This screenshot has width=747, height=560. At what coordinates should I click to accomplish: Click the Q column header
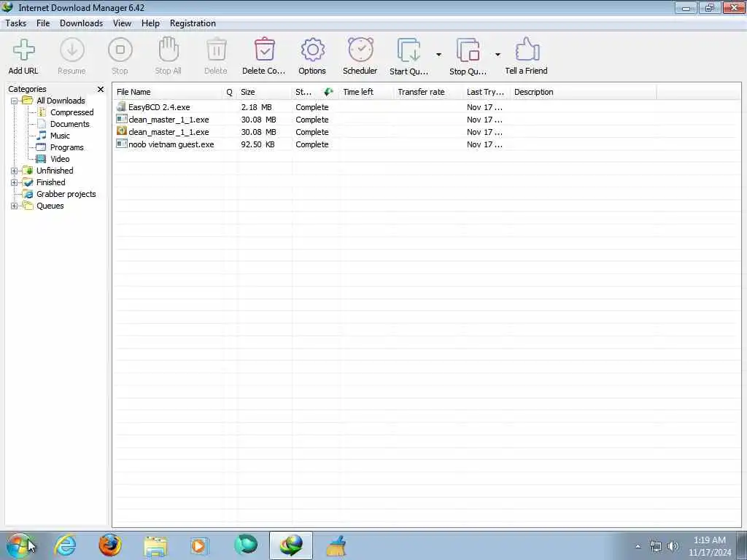[x=230, y=92]
